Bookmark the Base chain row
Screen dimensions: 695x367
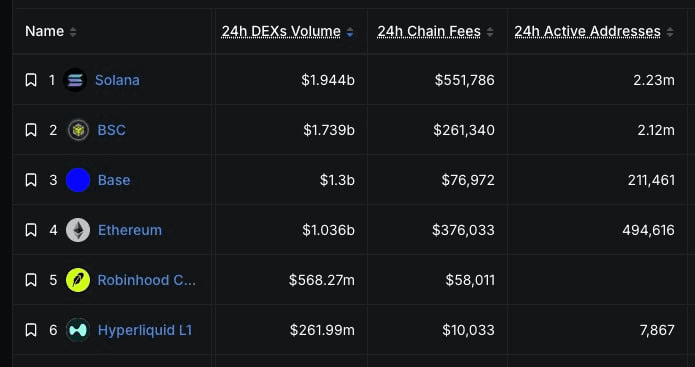coord(31,180)
